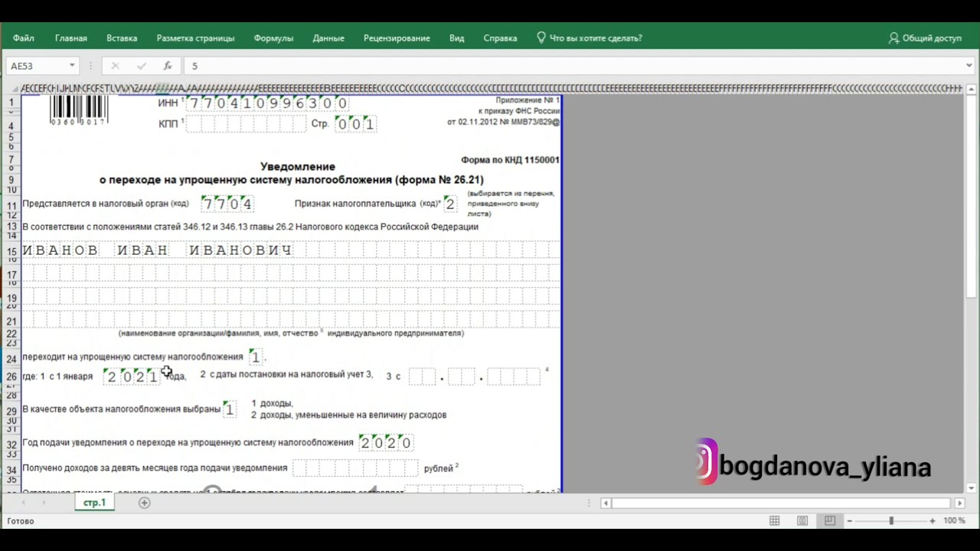
Task: Select the Данные ribbon tab
Action: 328,37
